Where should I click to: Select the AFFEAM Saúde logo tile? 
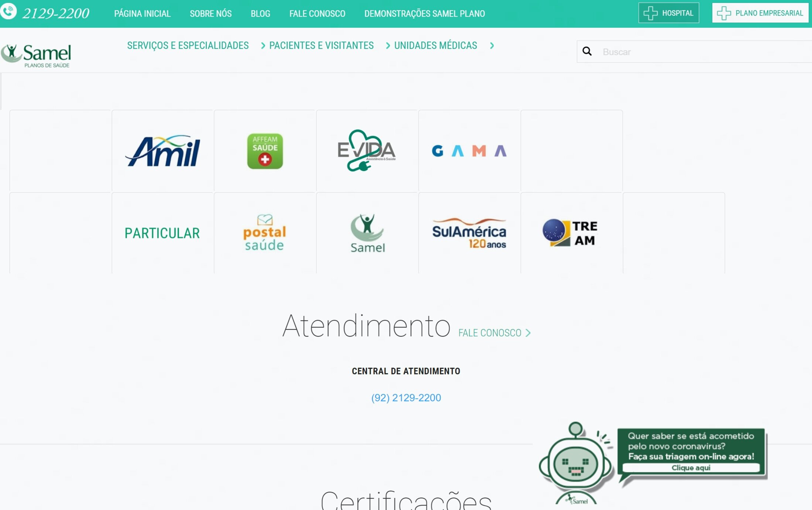pyautogui.click(x=265, y=151)
